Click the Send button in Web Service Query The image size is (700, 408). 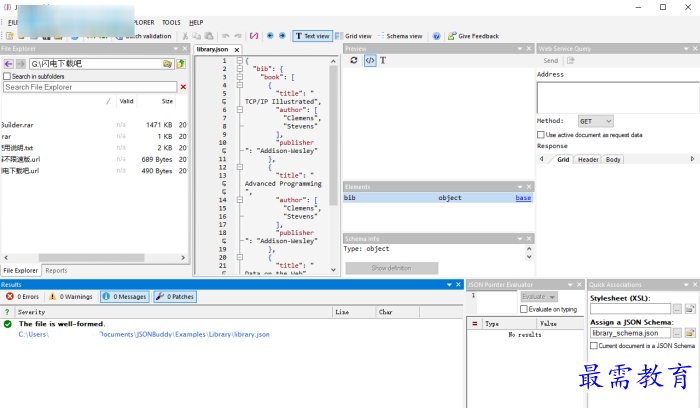point(550,61)
